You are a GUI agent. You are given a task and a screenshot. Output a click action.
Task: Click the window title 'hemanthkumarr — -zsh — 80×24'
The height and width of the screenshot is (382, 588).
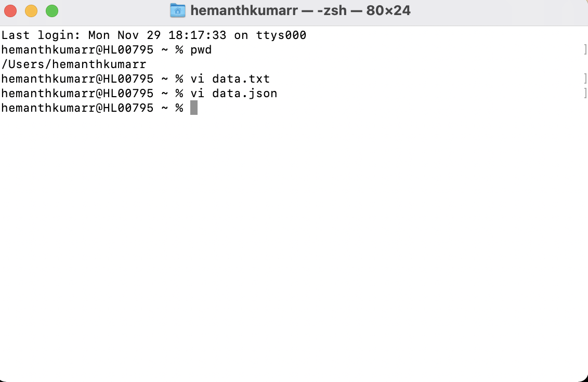click(x=299, y=10)
